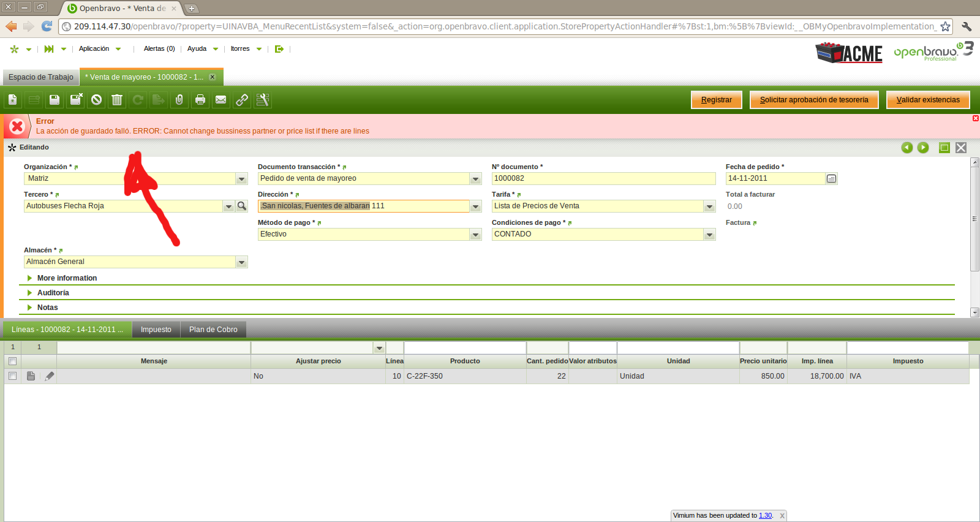The height and width of the screenshot is (522, 980).
Task: Open the Tercero magnifier search selector
Action: (x=242, y=206)
